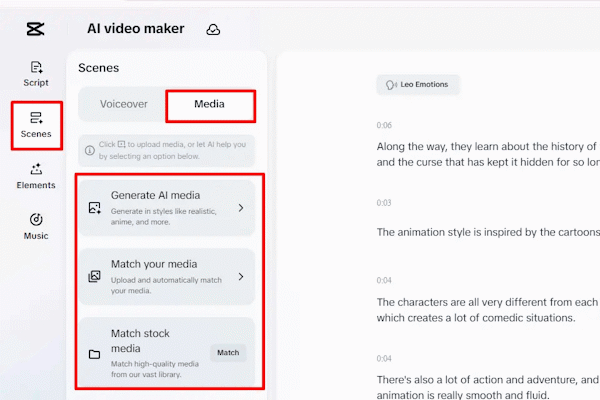This screenshot has width=600, height=400.
Task: Click the Match stock media folder icon
Action: [x=95, y=354]
